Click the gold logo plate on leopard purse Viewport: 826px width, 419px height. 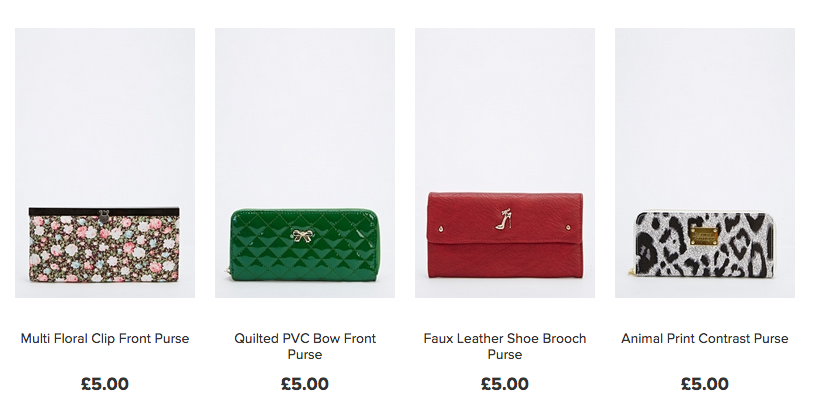tap(704, 235)
